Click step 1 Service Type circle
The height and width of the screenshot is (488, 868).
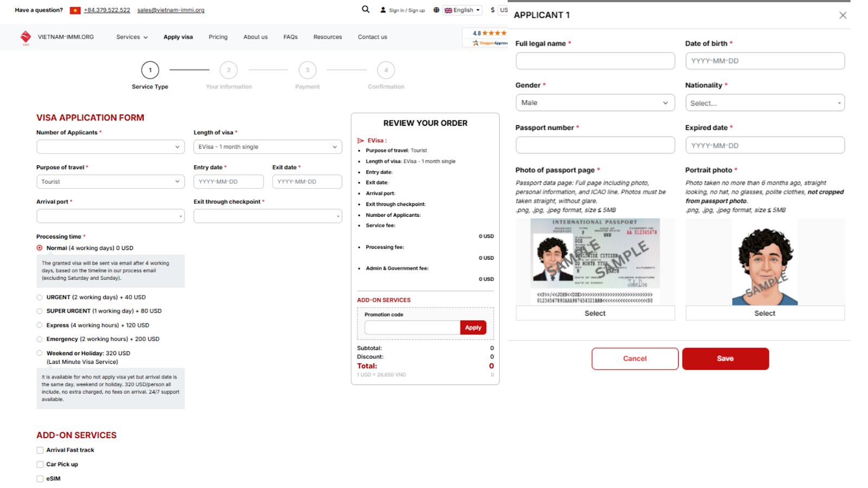click(150, 70)
